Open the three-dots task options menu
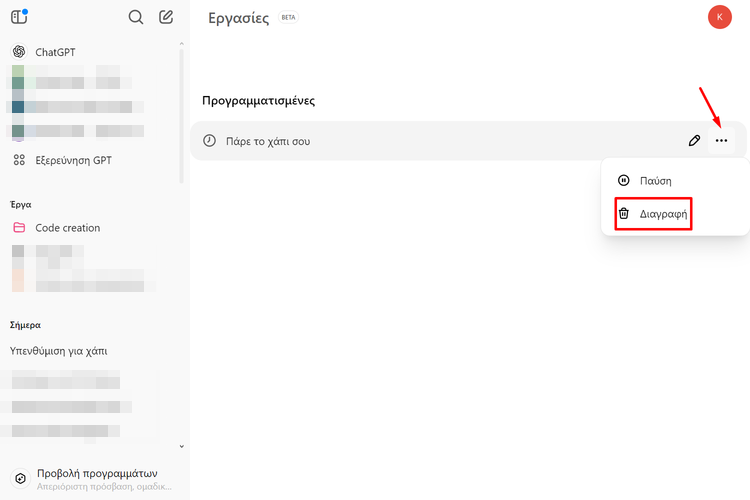The image size is (750, 500). (x=721, y=141)
